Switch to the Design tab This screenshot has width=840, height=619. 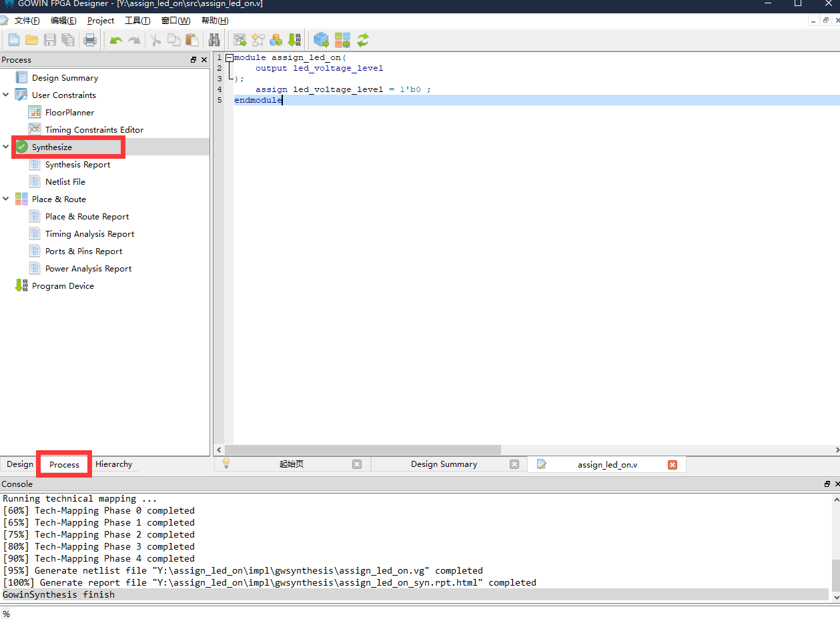click(x=20, y=464)
